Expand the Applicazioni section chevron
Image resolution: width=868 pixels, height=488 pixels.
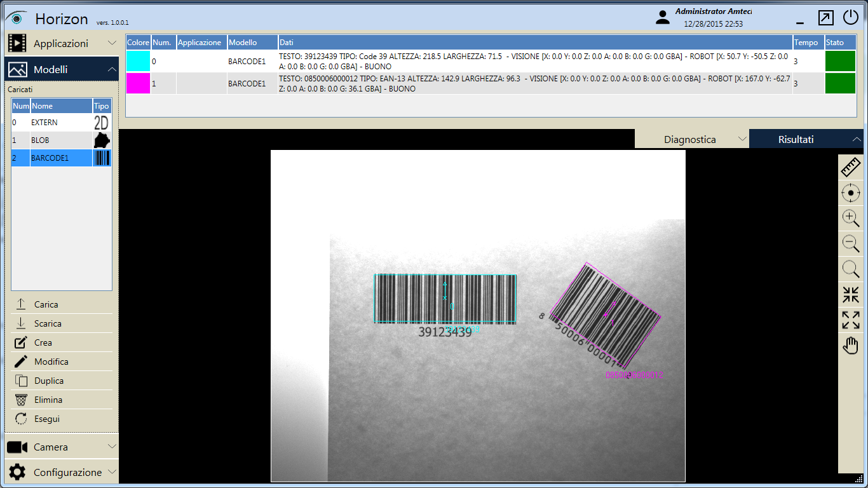click(112, 43)
